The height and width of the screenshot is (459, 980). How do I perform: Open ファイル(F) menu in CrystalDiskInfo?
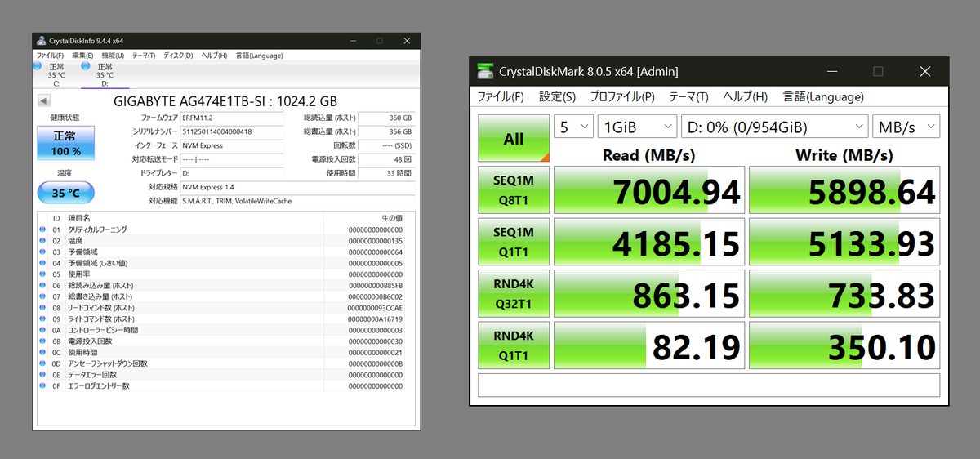tap(50, 56)
